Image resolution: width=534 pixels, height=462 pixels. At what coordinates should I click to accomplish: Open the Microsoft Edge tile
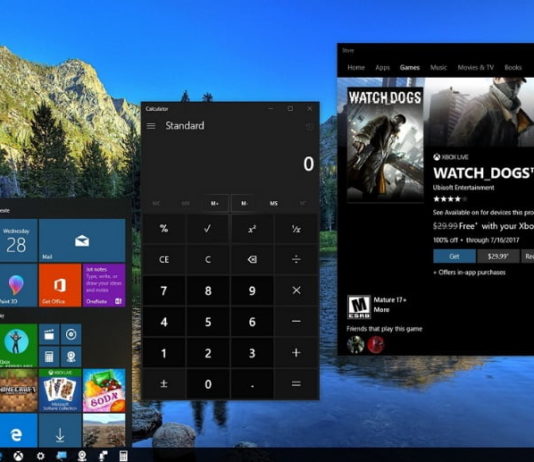pos(18,430)
